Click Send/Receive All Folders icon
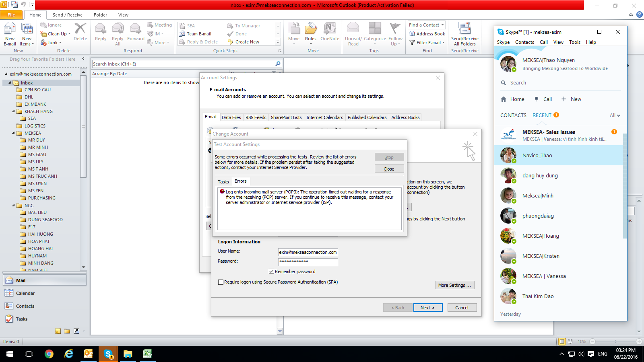This screenshot has height=362, width=644. pos(465,34)
